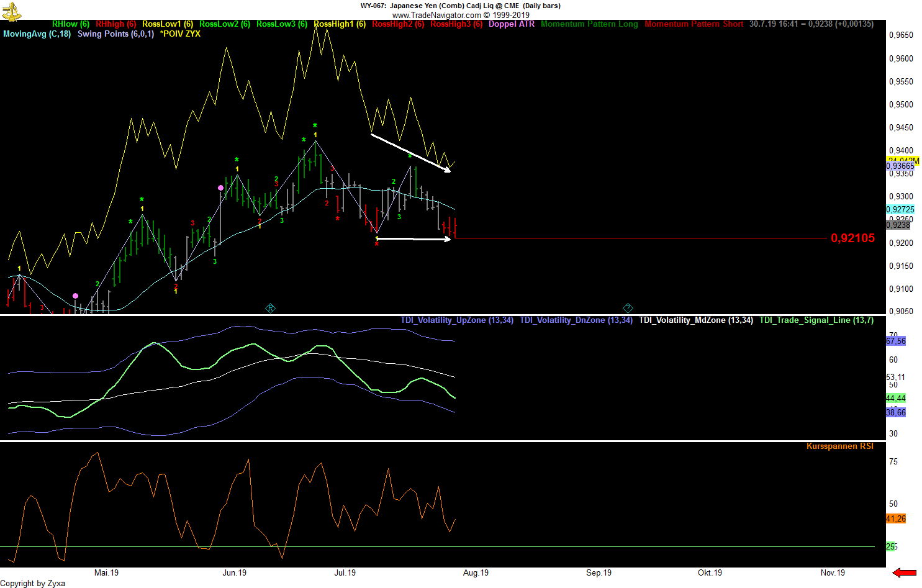Click the 67,56 UpZone value tag
The width and height of the screenshot is (922, 588).
click(x=896, y=341)
